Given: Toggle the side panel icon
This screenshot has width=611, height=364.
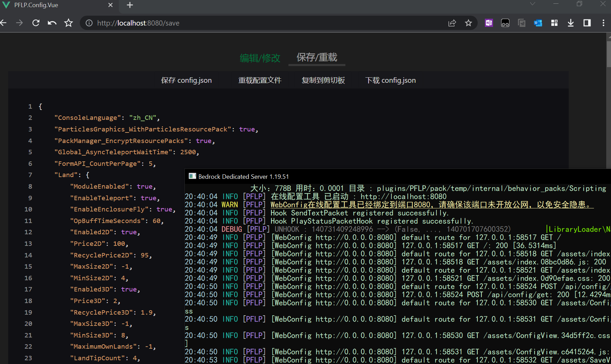Looking at the screenshot, I should 587,23.
